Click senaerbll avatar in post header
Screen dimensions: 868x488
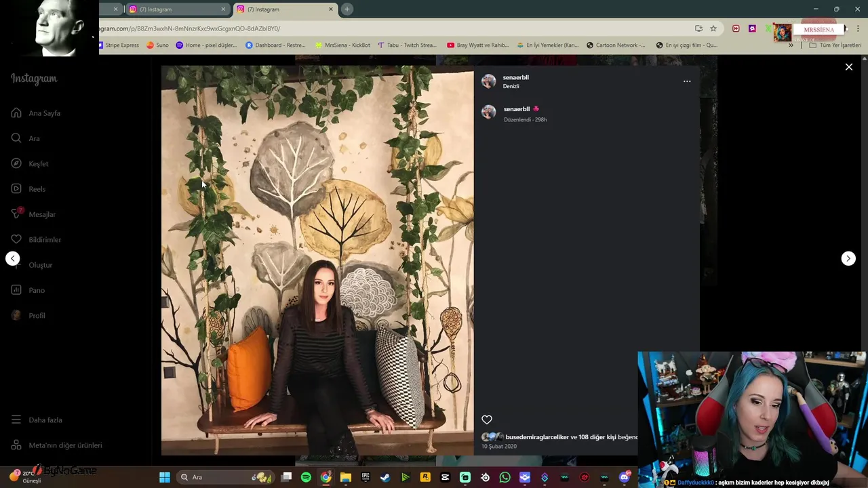coord(488,81)
